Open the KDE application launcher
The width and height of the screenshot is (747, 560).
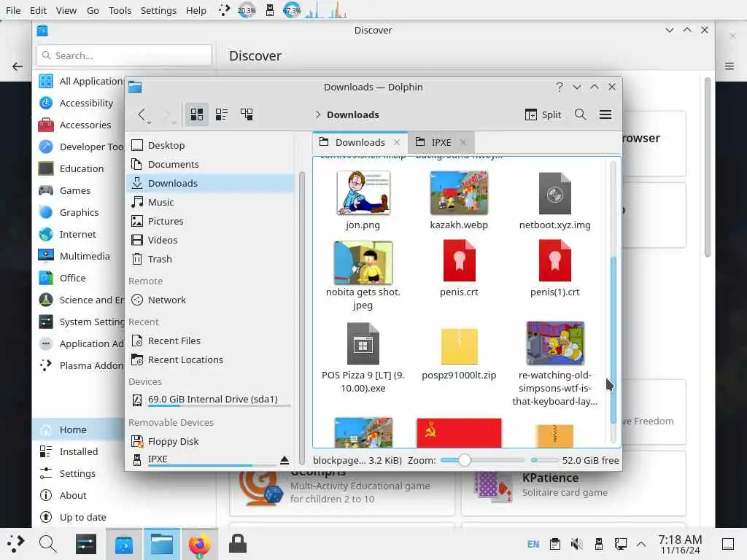pyautogui.click(x=16, y=543)
